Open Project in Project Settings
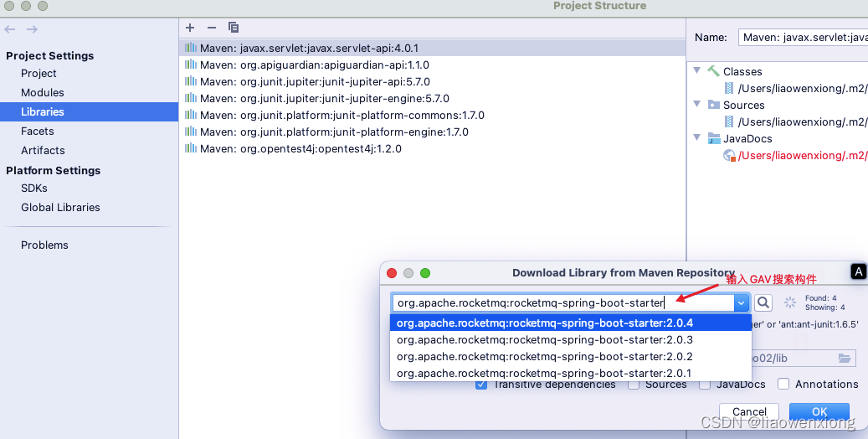This screenshot has height=439, width=868. point(39,73)
